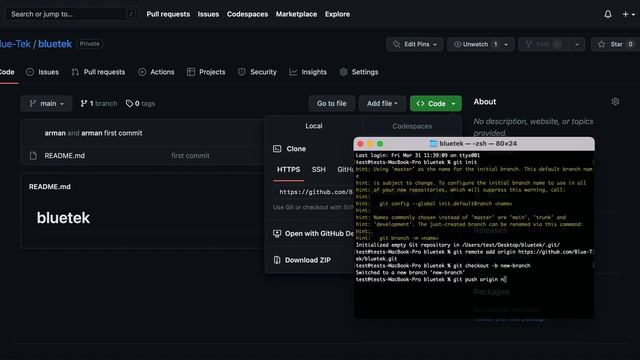Click the Actions tab play icon
This screenshot has height=360, width=640.
(142, 72)
